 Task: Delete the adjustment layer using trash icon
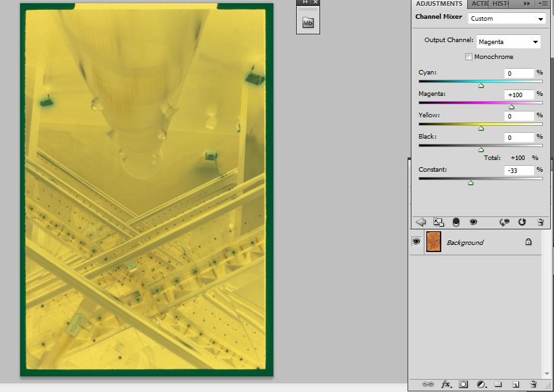click(540, 222)
